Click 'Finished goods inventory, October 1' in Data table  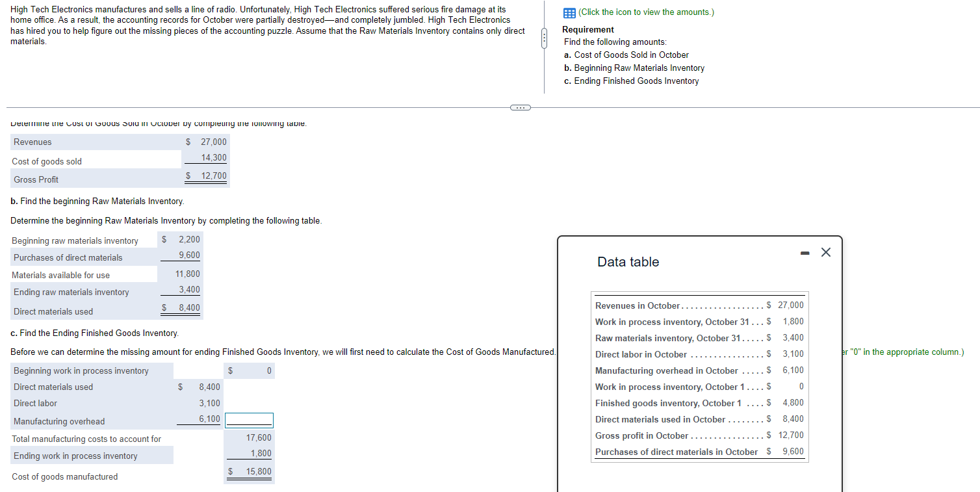point(668,403)
